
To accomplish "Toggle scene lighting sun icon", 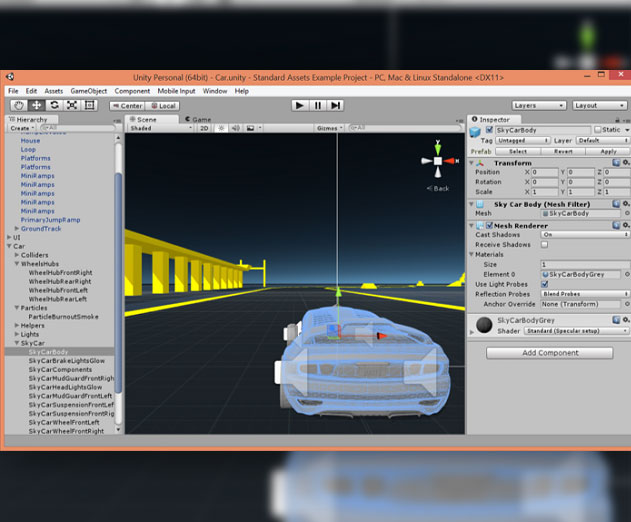I will point(221,128).
